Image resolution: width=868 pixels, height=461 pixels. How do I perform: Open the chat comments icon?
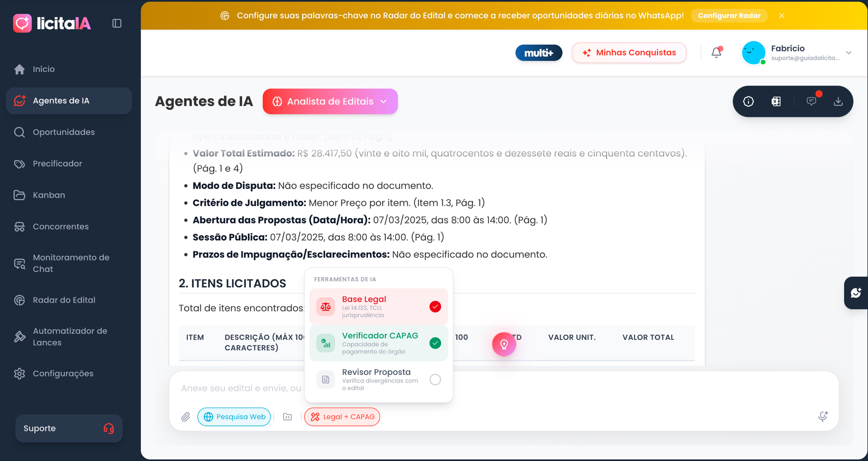tap(811, 101)
